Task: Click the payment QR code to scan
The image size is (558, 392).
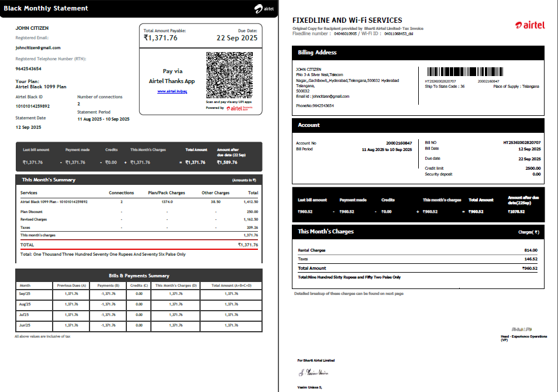Action: [229, 73]
